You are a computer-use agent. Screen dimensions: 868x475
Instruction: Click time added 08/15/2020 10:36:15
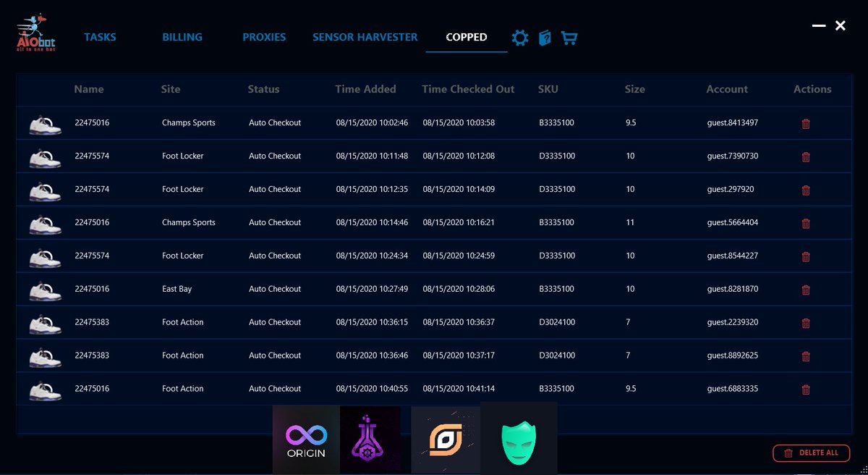[x=372, y=322]
